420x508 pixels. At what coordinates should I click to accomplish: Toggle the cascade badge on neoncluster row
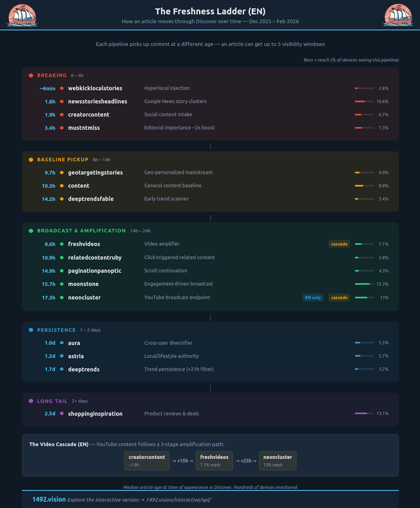click(x=339, y=298)
